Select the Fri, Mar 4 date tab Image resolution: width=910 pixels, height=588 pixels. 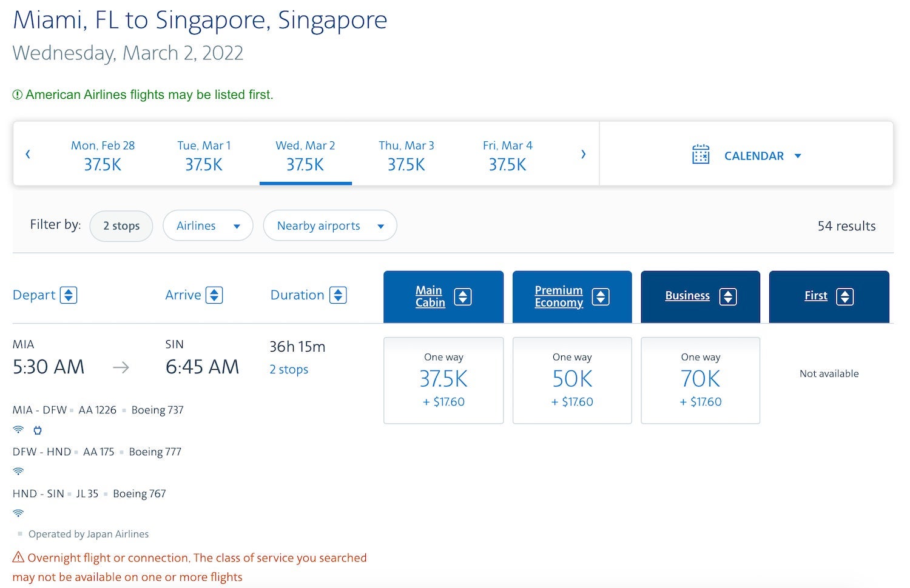tap(507, 155)
